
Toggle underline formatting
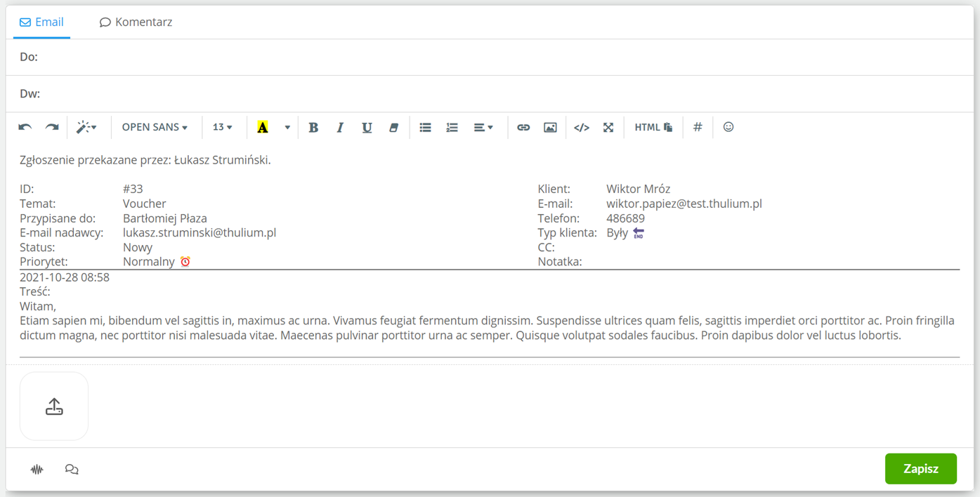click(367, 127)
